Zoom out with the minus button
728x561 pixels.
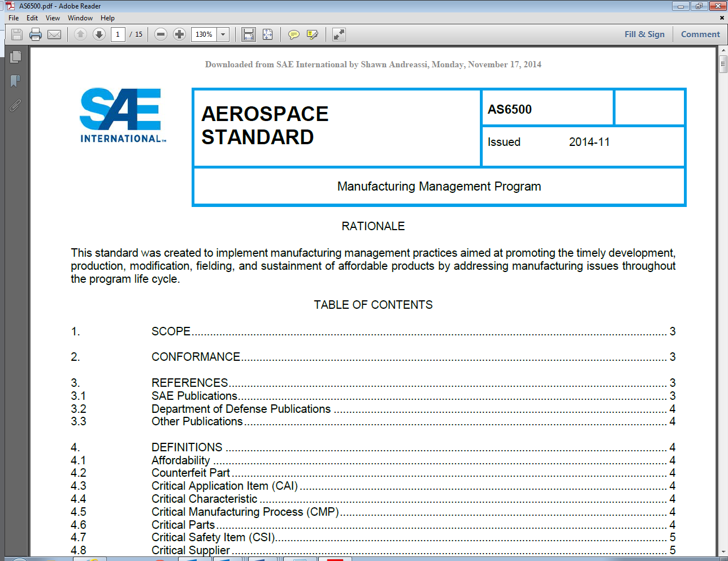click(161, 34)
